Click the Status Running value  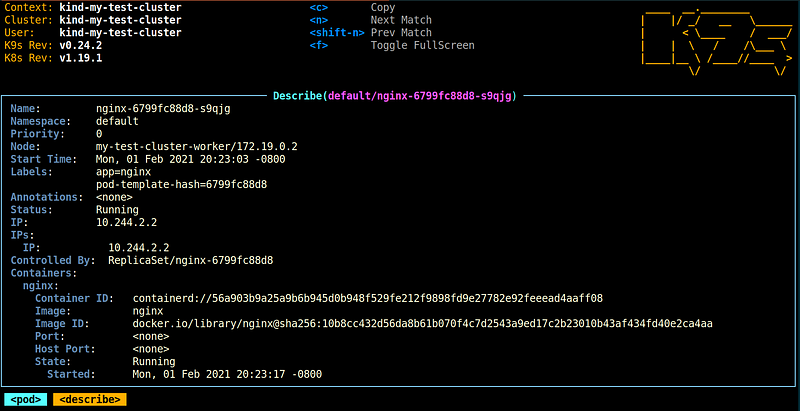coord(117,210)
